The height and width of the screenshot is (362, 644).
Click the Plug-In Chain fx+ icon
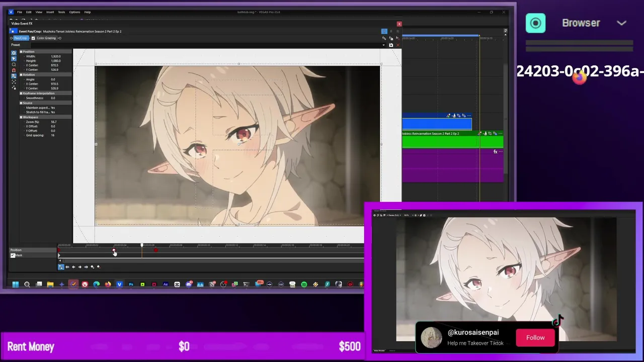[384, 38]
